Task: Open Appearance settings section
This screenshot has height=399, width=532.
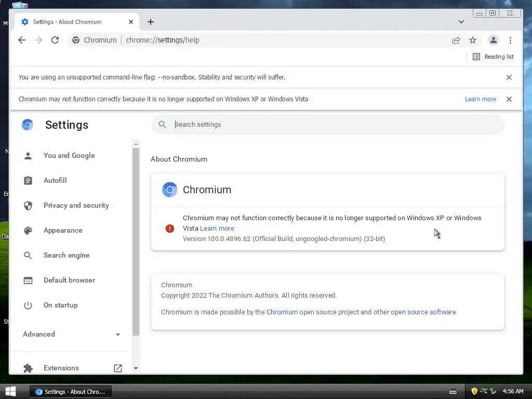Action: pos(63,230)
